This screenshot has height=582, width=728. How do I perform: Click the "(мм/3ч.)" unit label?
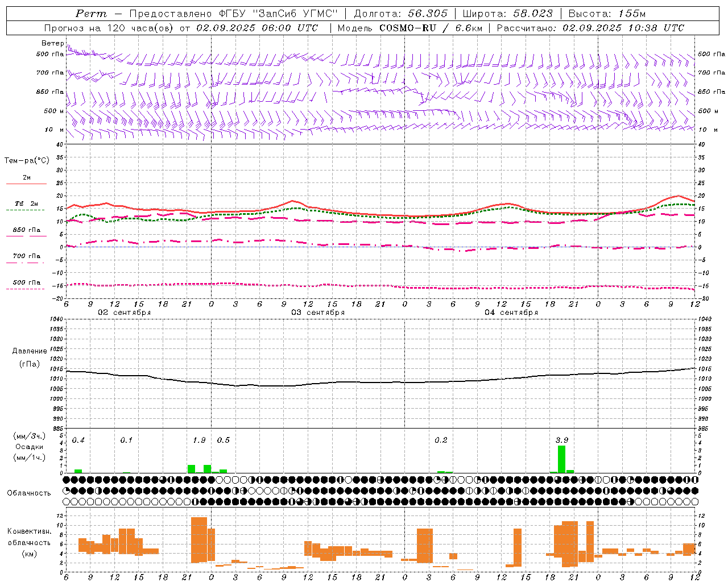tap(30, 436)
